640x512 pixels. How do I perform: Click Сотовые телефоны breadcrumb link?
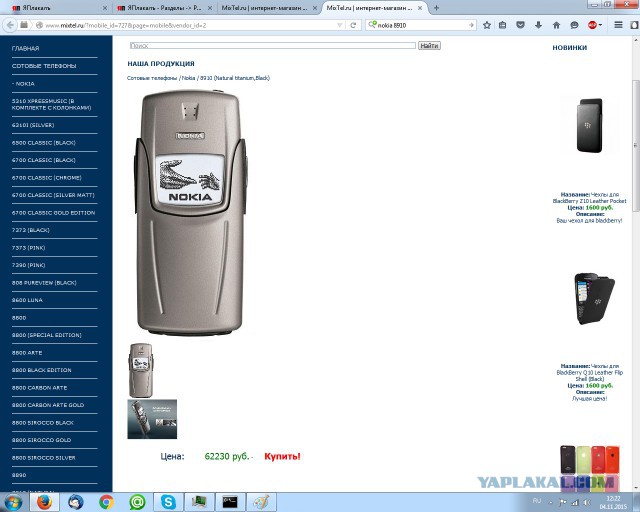pyautogui.click(x=152, y=78)
